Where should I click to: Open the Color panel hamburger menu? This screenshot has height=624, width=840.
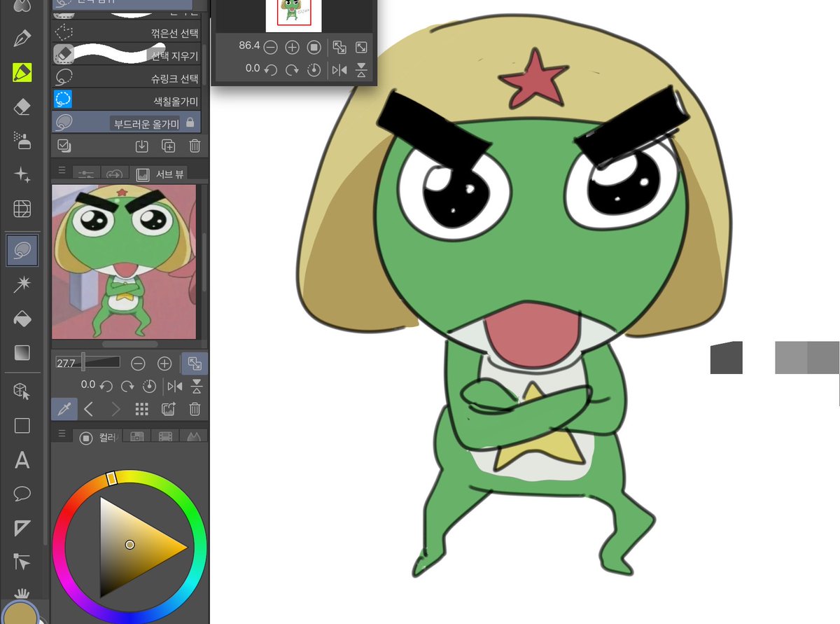point(61,434)
